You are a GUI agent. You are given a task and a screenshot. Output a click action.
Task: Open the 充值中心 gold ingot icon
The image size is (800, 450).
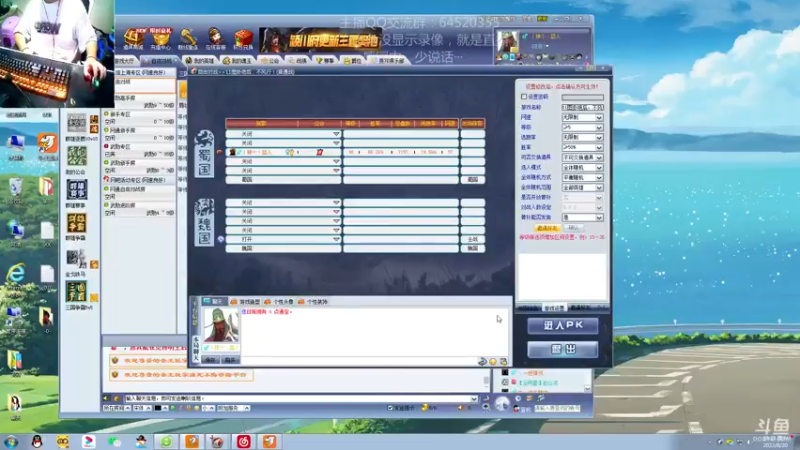coord(161,39)
